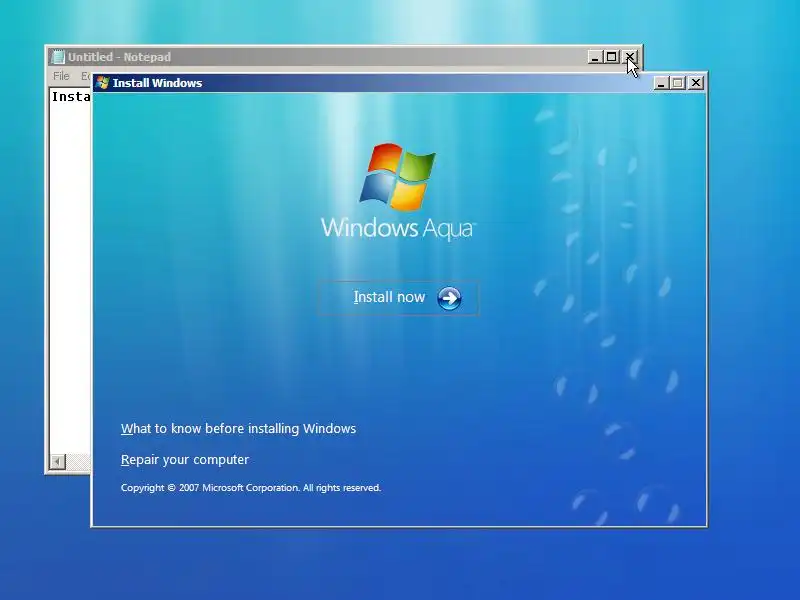
Task: Click the Untitled - Notepad title text
Action: (x=119, y=57)
